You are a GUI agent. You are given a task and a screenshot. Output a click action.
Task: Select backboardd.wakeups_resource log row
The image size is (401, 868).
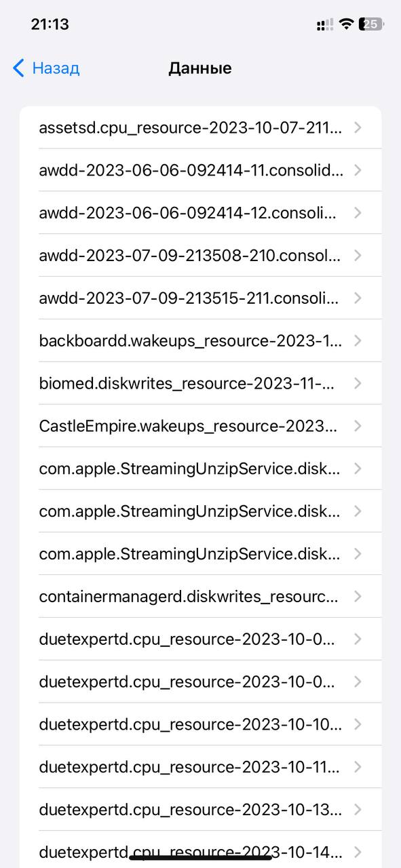[200, 341]
